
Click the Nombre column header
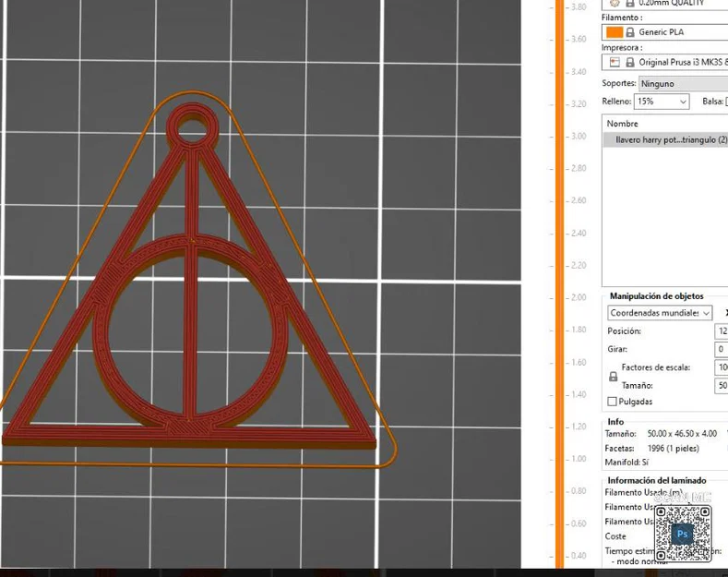click(x=622, y=124)
